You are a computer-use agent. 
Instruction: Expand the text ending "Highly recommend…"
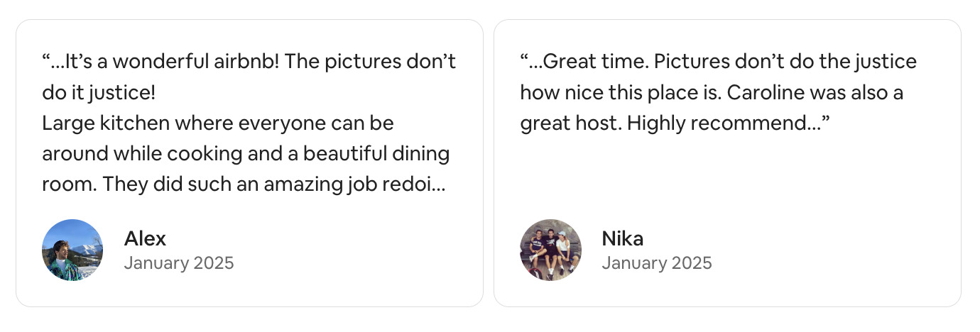[x=729, y=123]
